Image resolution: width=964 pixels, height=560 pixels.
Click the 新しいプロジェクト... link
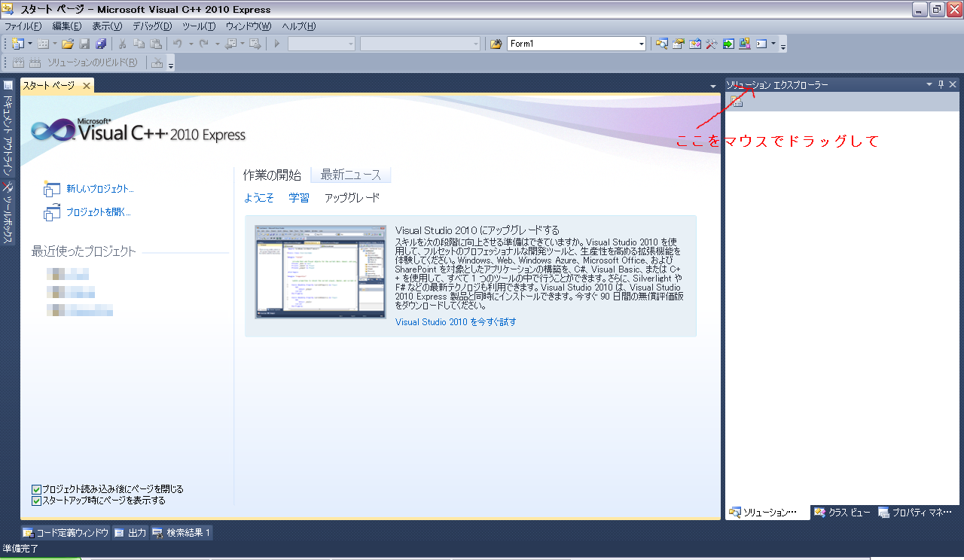99,189
